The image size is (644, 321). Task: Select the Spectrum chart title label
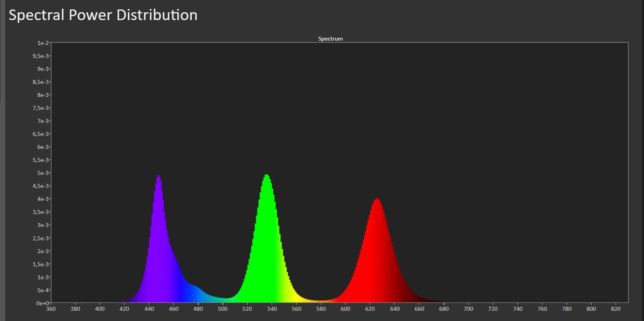pos(330,39)
